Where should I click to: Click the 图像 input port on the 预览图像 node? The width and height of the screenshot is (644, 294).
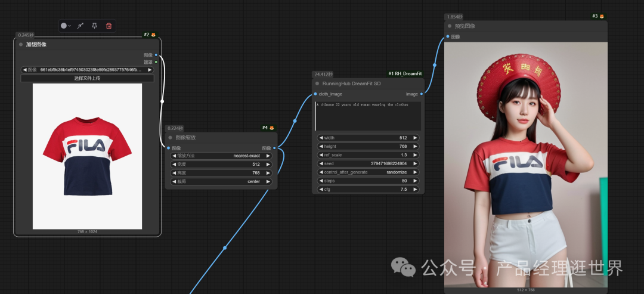point(448,36)
